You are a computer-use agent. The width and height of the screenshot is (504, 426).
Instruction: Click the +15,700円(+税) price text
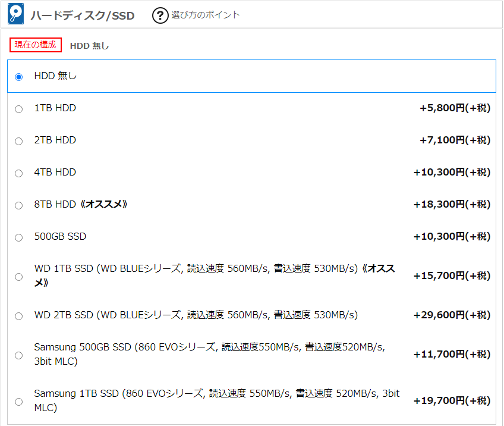(x=452, y=275)
